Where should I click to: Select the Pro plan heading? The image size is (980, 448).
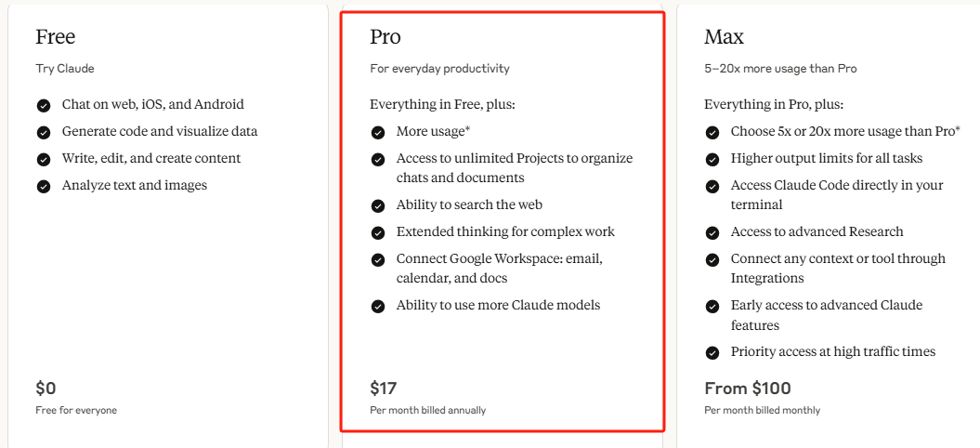point(385,37)
